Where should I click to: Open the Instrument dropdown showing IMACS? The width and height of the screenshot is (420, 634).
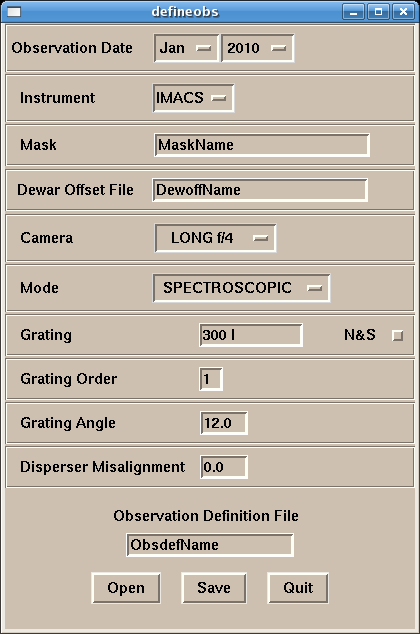tap(193, 98)
